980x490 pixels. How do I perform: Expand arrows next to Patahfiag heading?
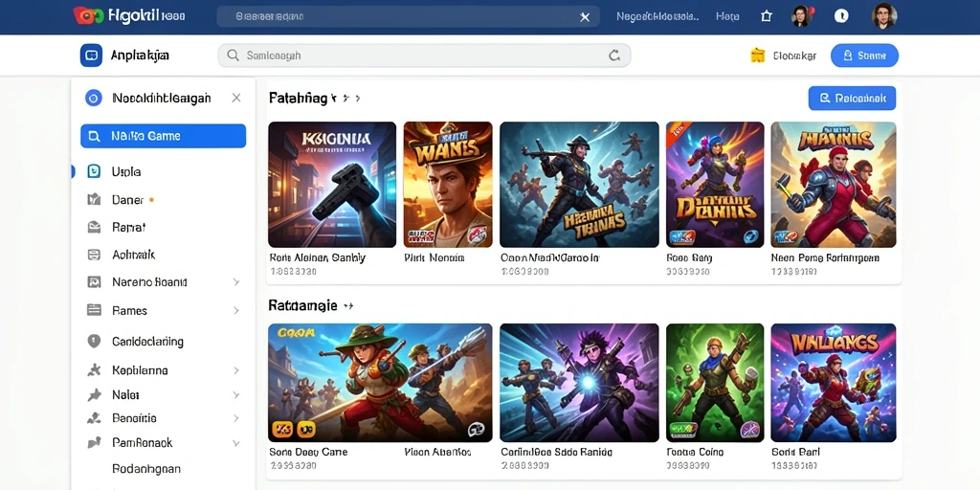pos(346,99)
